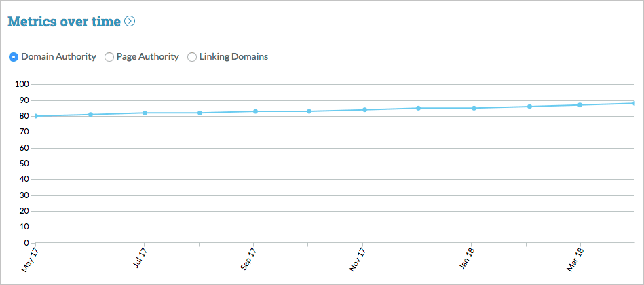Click the data point between Jan 18 and Mar 18
This screenshot has width=644, height=285.
(x=529, y=107)
